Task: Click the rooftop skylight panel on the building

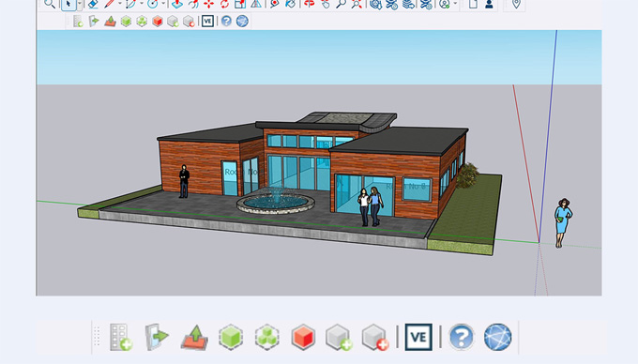Action: 343,118
